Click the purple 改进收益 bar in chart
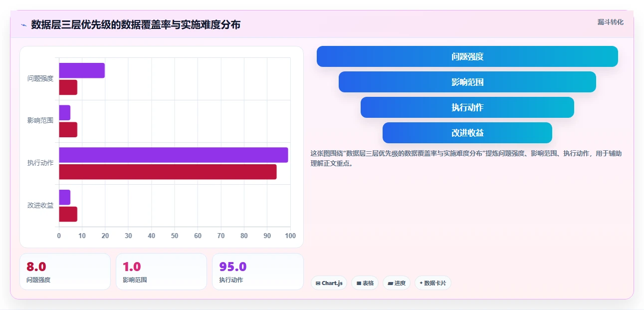Screen dimensions: 644x310 (64, 197)
